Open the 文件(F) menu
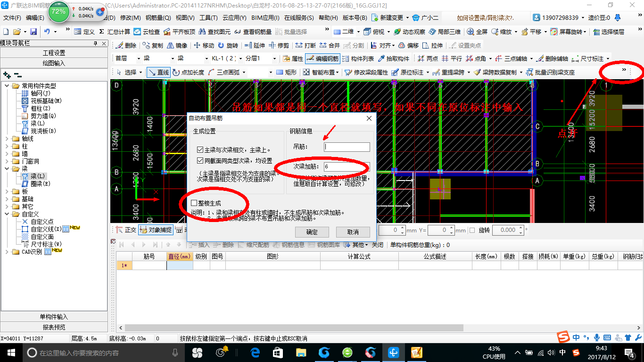 tap(12, 18)
